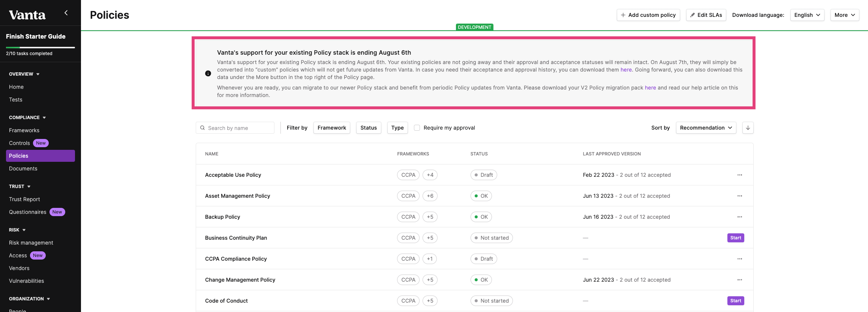Reverse the sort direction arrow
Screen dimensions: 868x312
pos(748,128)
